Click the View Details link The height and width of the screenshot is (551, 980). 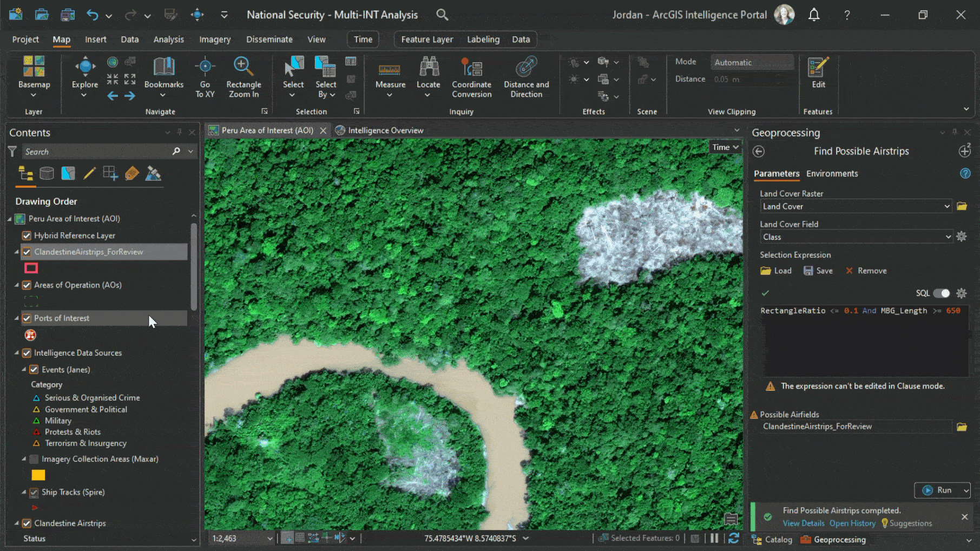pos(803,523)
